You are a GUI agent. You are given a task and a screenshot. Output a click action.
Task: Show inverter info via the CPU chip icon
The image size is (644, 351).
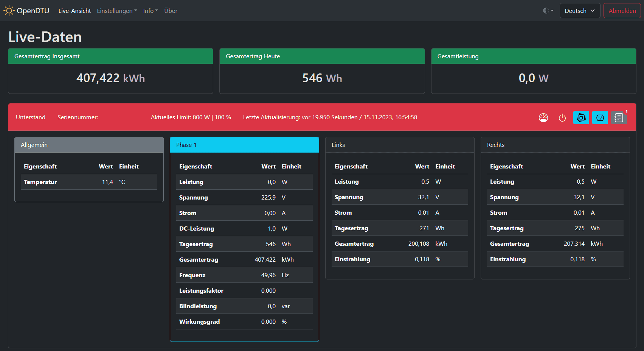pyautogui.click(x=581, y=118)
